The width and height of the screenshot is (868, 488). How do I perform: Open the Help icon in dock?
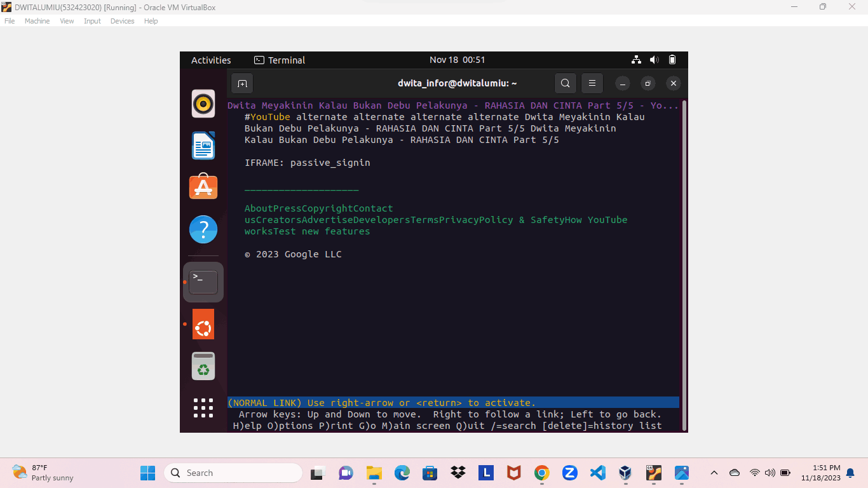tap(203, 229)
